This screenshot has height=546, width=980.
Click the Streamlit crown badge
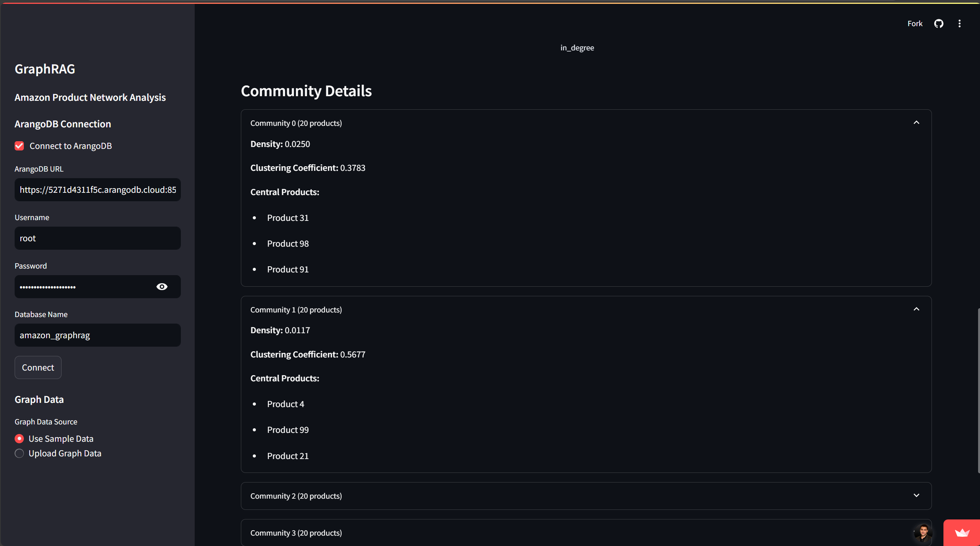click(962, 533)
